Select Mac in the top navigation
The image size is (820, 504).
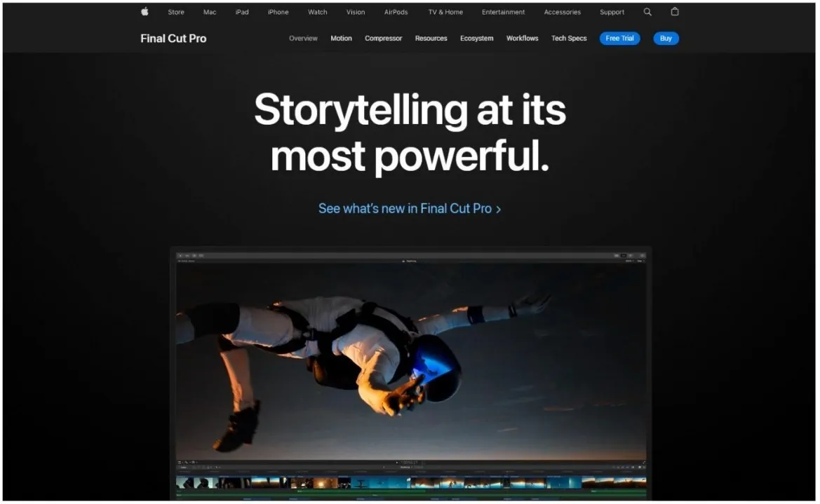pyautogui.click(x=209, y=12)
